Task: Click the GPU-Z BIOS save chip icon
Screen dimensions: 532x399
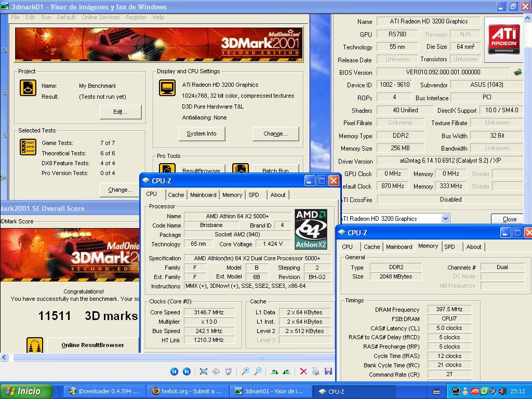Action: (518, 72)
